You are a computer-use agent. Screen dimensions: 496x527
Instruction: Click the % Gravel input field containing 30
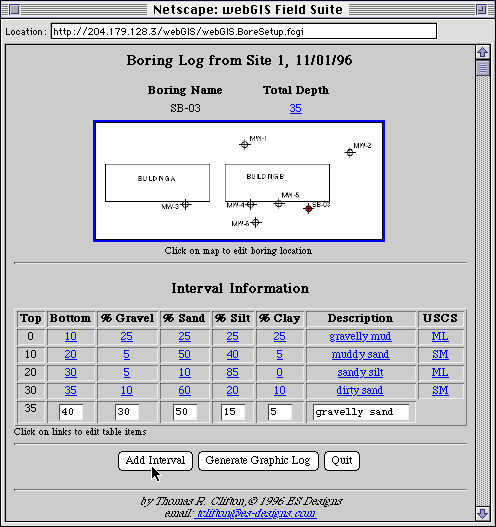click(x=127, y=412)
